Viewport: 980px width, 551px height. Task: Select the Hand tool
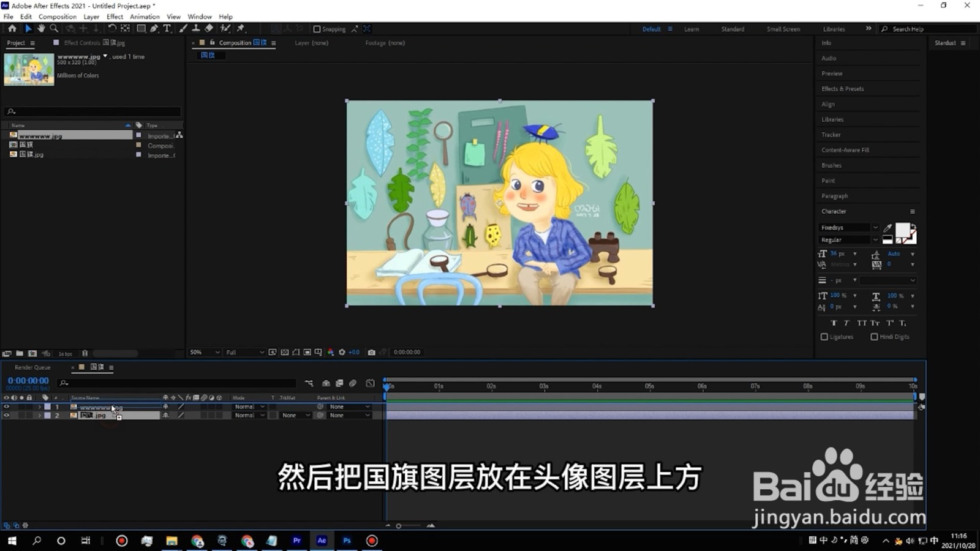[41, 28]
